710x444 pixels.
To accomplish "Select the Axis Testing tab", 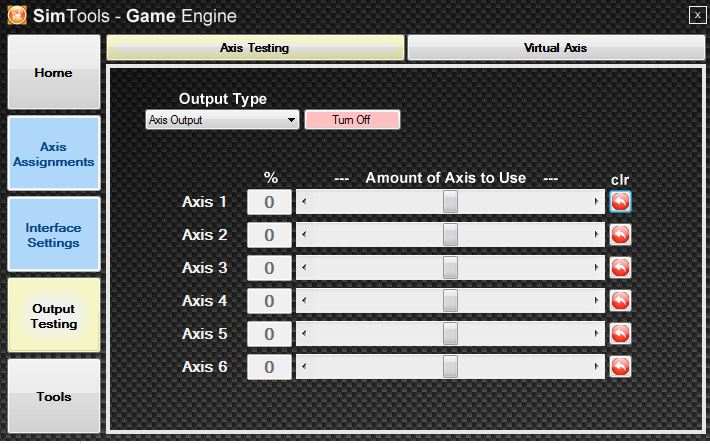I will pos(255,48).
